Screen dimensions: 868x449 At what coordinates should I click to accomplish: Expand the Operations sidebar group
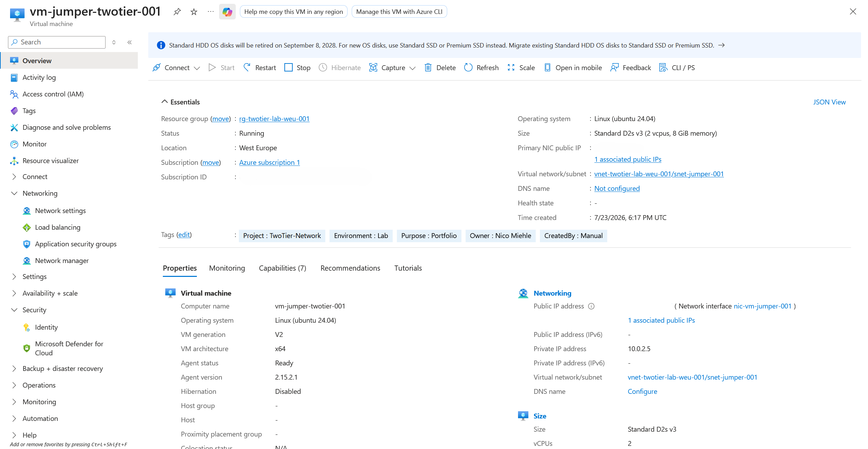tap(14, 385)
